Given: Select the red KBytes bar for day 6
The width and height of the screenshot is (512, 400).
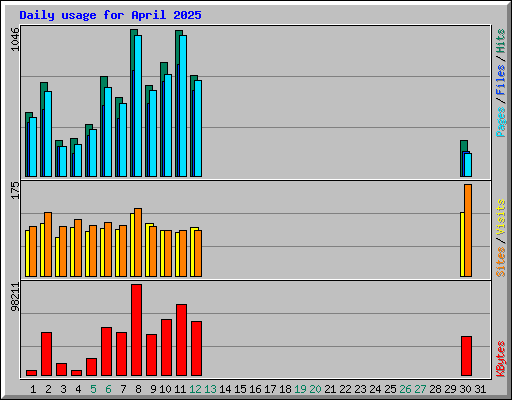Looking at the screenshot, I should [x=106, y=351].
